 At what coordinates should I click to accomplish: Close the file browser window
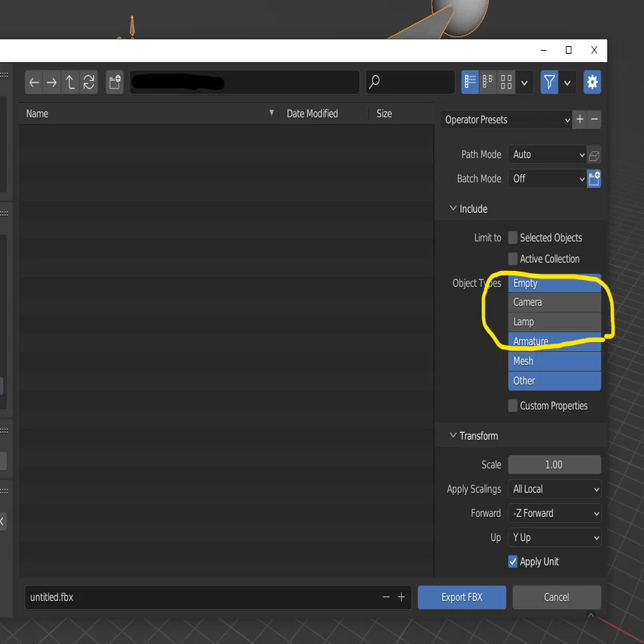tap(594, 50)
